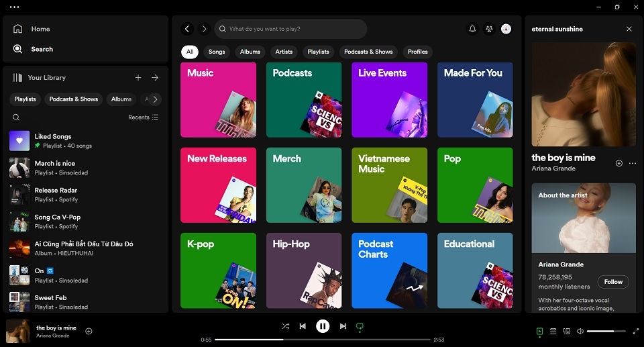The height and width of the screenshot is (347, 644).
Task: Open the Release Radar playlist
Action: 85,195
